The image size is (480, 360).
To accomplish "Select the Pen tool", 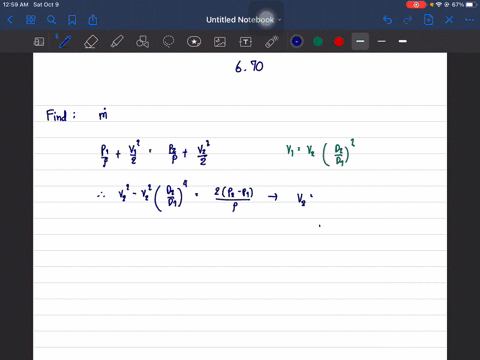I will (65, 42).
